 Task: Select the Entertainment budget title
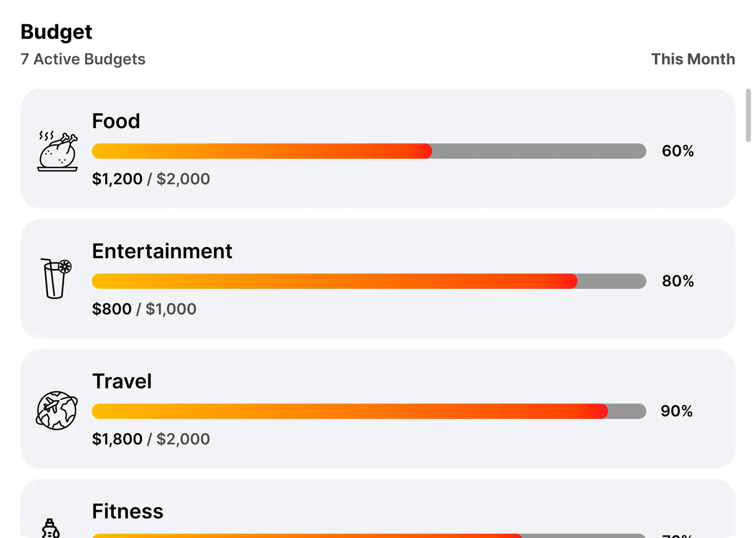(162, 251)
